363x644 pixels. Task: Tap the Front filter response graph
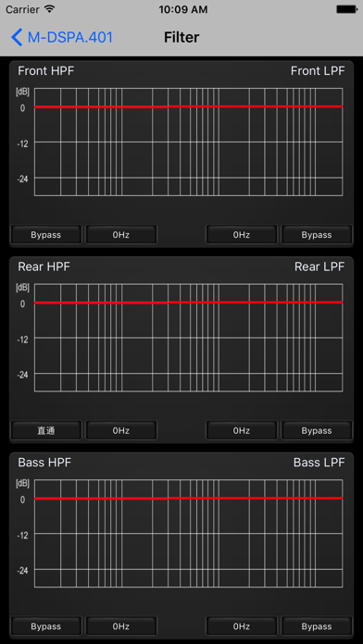click(188, 142)
